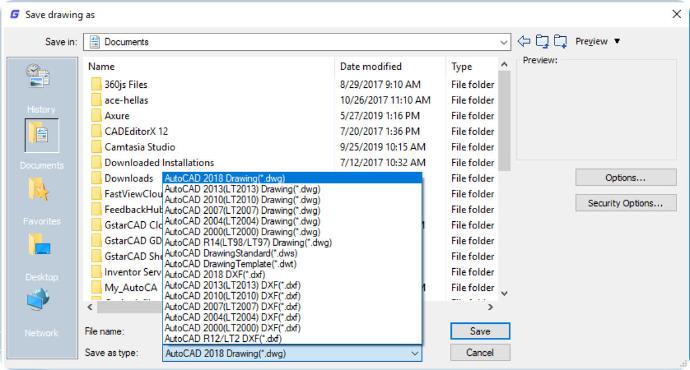Click the Cancel button
The height and width of the screenshot is (370, 690).
click(480, 352)
